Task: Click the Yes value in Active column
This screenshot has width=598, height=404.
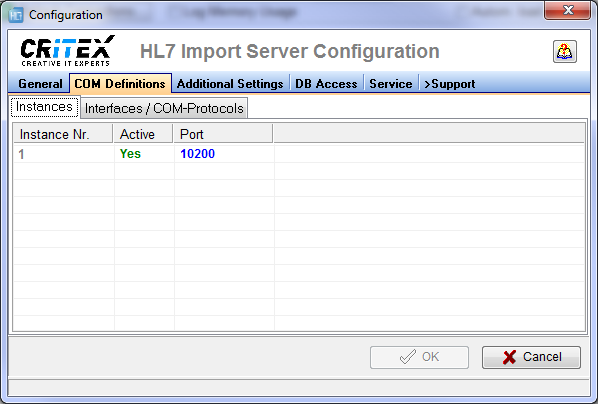Action: click(x=130, y=154)
